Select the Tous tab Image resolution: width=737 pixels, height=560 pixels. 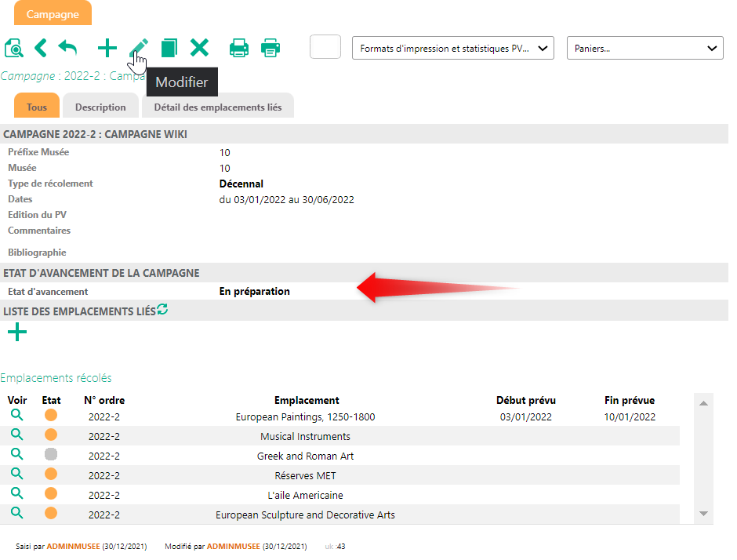[x=37, y=107]
